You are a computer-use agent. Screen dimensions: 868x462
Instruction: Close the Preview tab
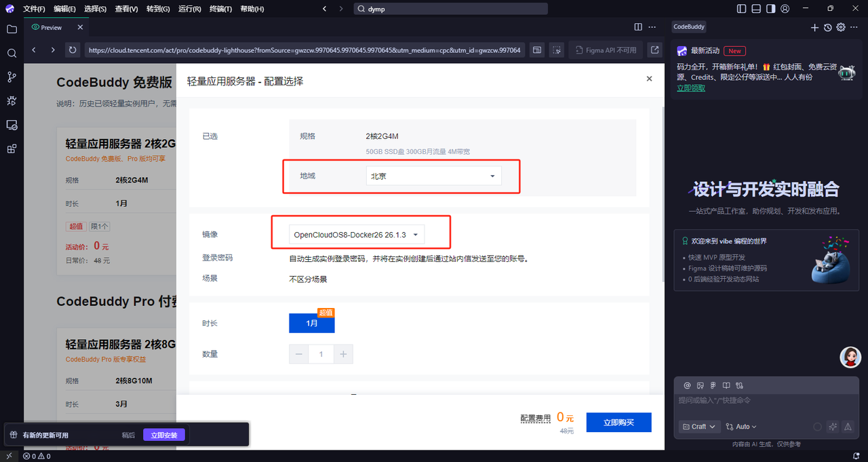(x=80, y=27)
